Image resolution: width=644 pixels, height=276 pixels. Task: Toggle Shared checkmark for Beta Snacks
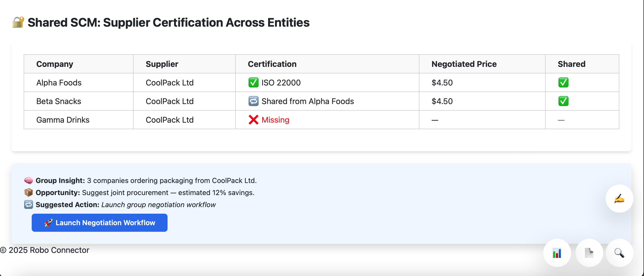click(x=563, y=101)
